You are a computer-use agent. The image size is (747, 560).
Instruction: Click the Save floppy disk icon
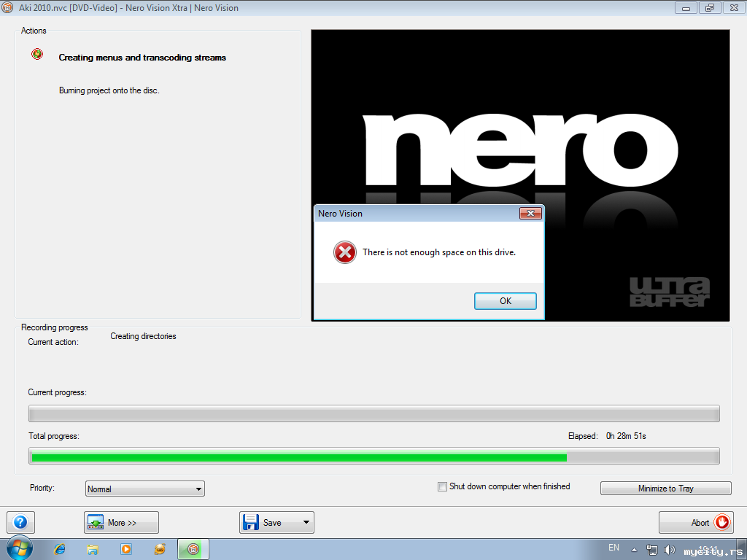[251, 522]
